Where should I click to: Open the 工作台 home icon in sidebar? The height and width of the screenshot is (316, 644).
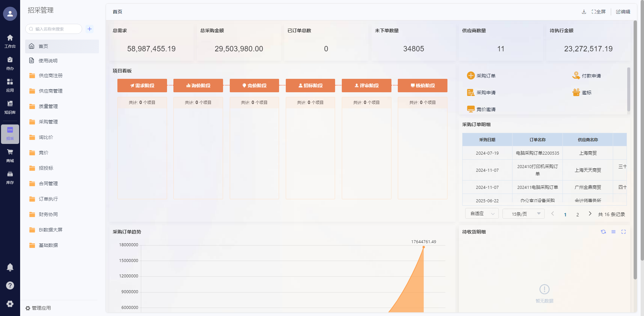point(10,41)
